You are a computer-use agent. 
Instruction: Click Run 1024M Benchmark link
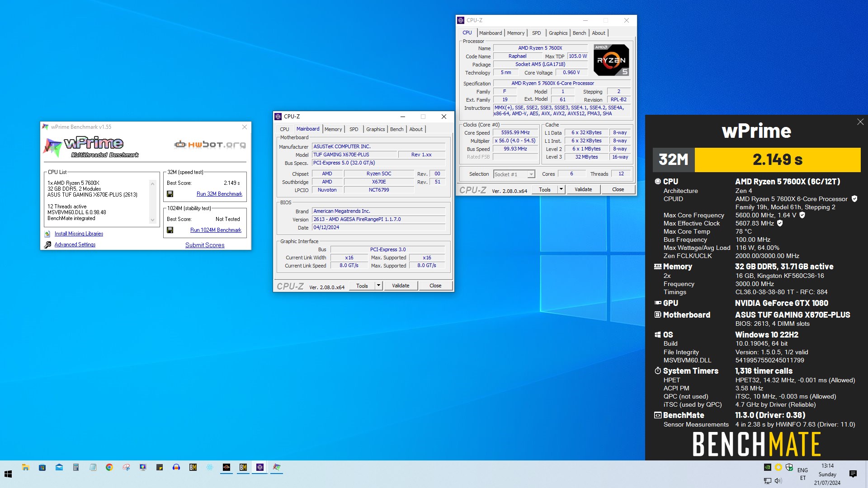click(216, 230)
